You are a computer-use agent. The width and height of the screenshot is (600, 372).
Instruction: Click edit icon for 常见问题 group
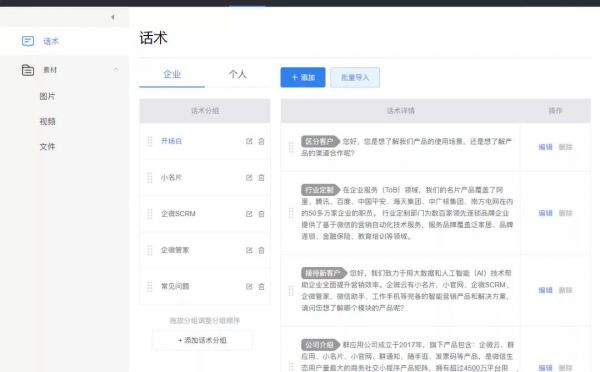click(x=249, y=286)
